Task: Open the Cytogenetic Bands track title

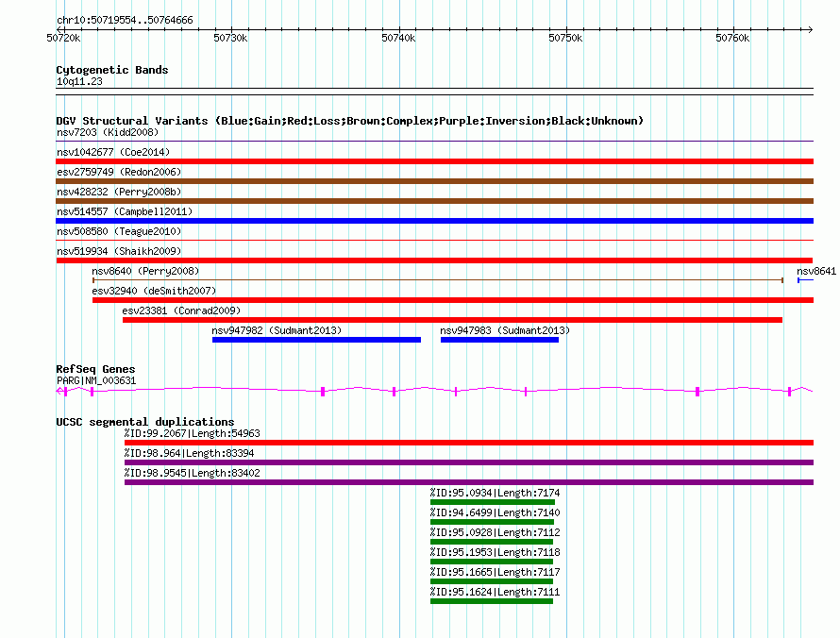Action: tap(112, 70)
